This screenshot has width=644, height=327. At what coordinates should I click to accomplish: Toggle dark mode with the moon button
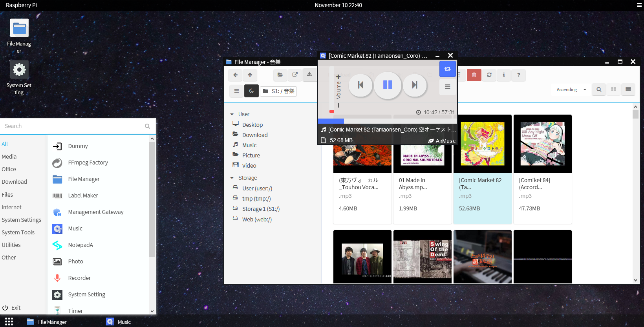point(251,91)
